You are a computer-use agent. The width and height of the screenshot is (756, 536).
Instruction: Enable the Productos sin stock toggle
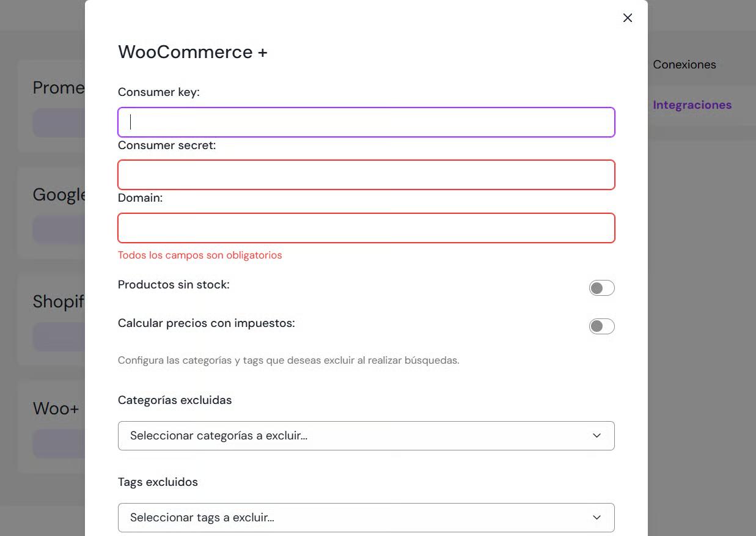[601, 288]
